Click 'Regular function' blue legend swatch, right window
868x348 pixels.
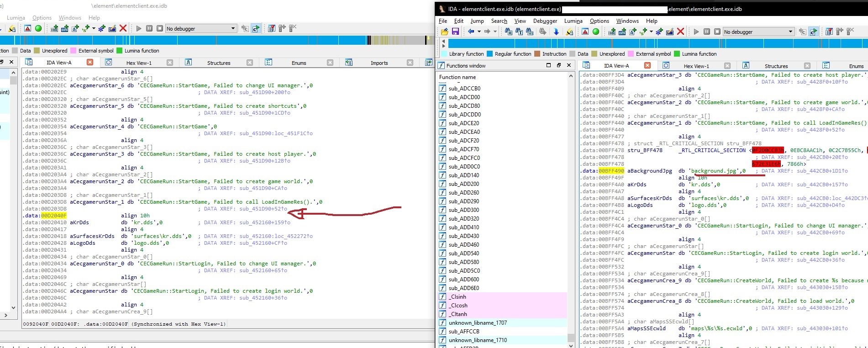pos(489,54)
